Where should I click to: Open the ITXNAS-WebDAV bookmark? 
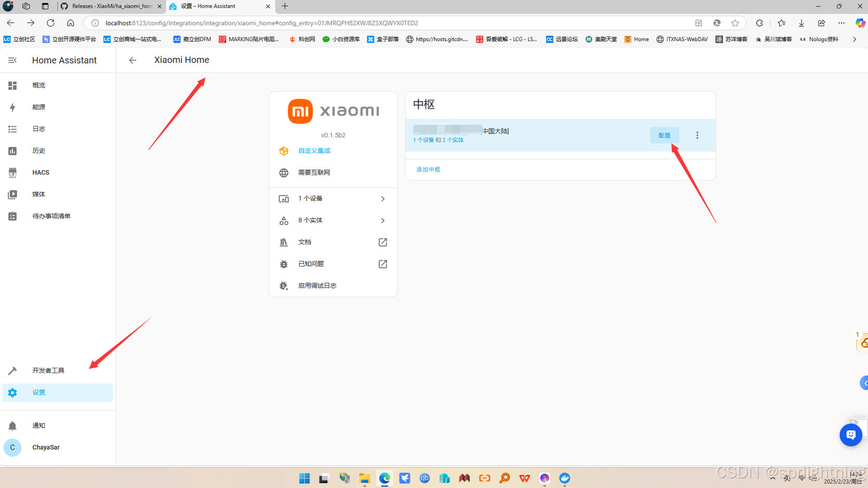682,39
